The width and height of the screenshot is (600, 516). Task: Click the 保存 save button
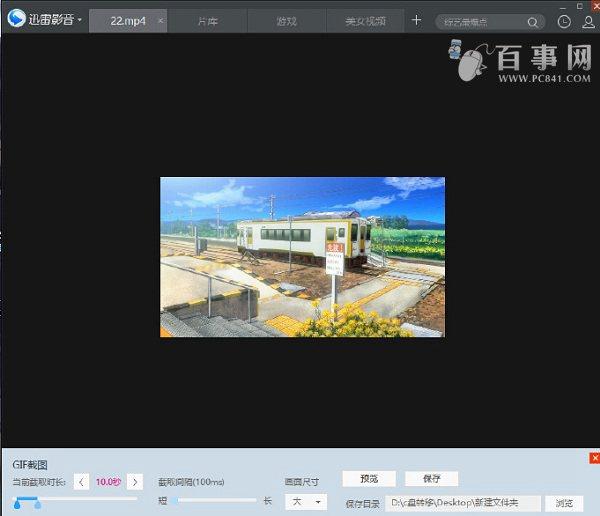pos(431,478)
